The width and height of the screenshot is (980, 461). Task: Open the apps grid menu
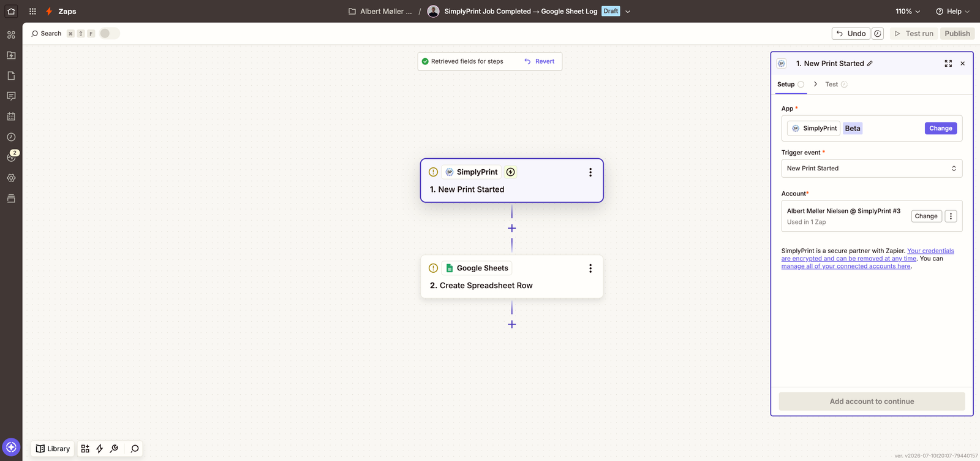pos(32,11)
